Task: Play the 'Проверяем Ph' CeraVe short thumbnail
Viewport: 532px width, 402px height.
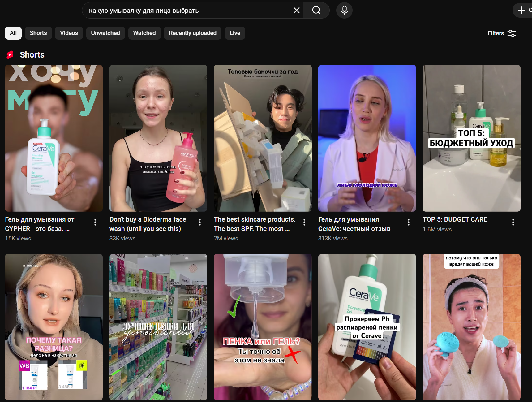Action: [x=367, y=327]
